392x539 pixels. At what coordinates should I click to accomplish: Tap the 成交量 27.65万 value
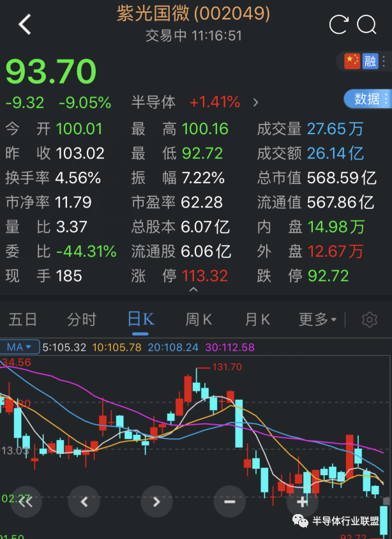335,129
